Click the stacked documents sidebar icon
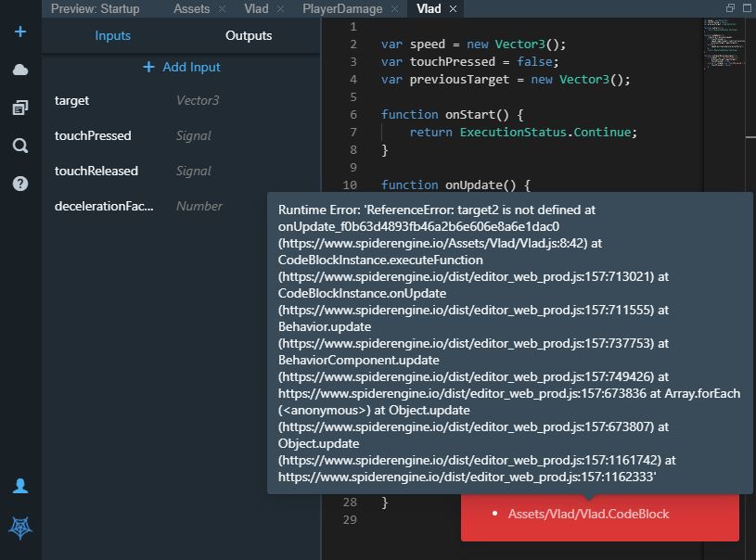756x560 pixels. [x=20, y=108]
